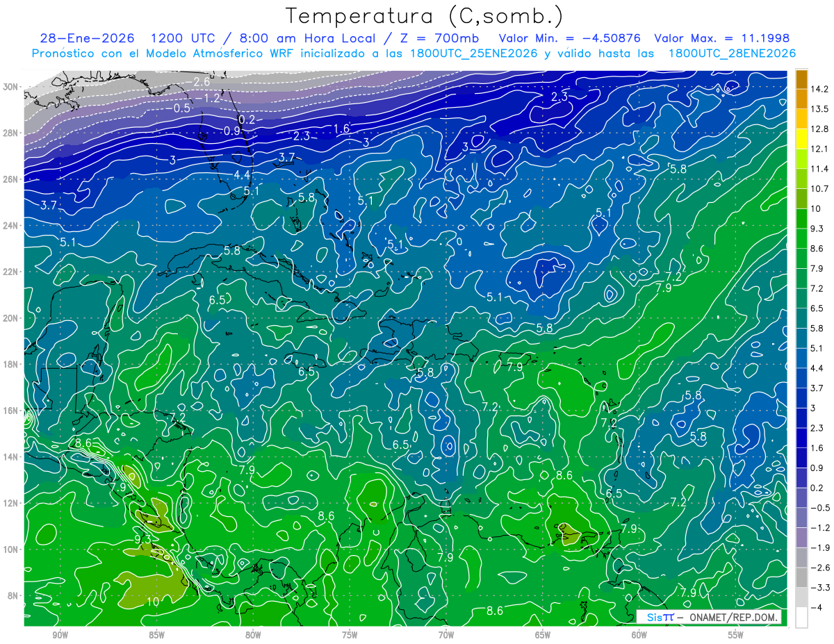Click the "18N" latitude axis label
Viewport: 834px width, 644px height.
(10, 364)
